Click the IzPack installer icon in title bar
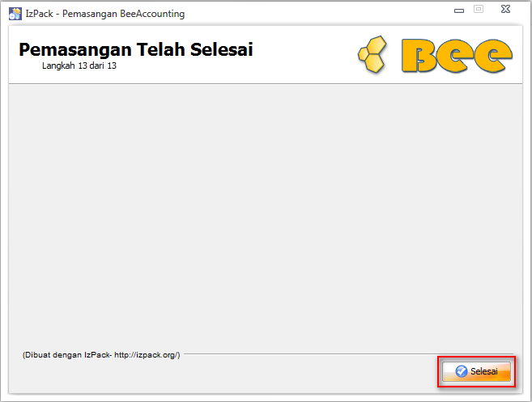 pos(15,14)
